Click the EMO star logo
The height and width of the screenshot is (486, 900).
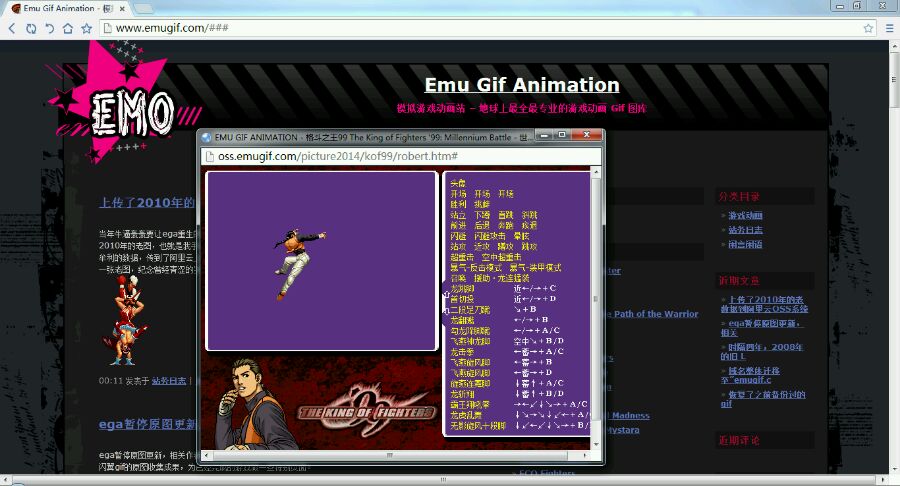[x=122, y=104]
